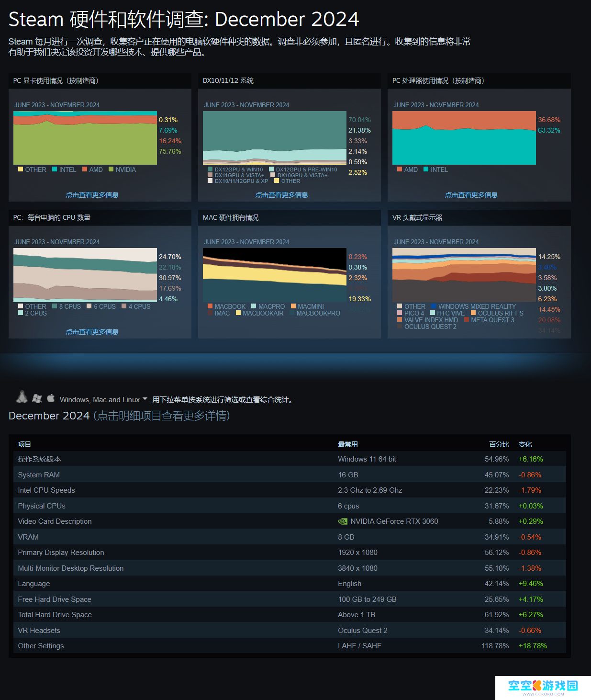Screen dimensions: 591x700
Task: Expand the VR Headsets row
Action: point(290,630)
